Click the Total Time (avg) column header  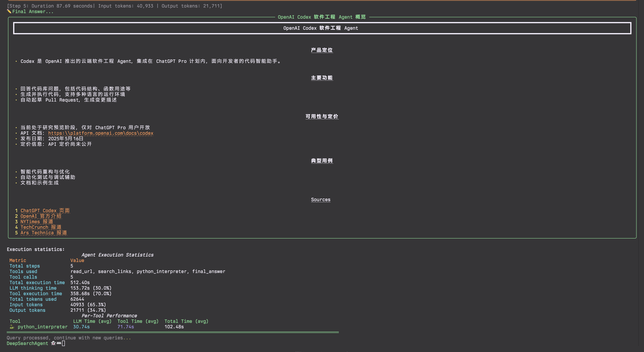187,321
